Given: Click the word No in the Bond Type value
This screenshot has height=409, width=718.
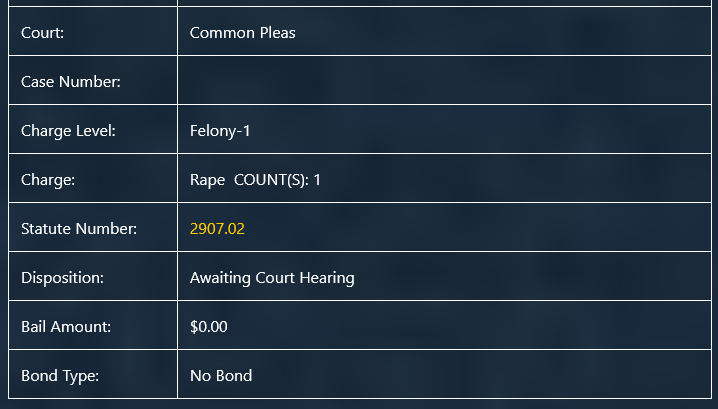Looking at the screenshot, I should point(200,376).
